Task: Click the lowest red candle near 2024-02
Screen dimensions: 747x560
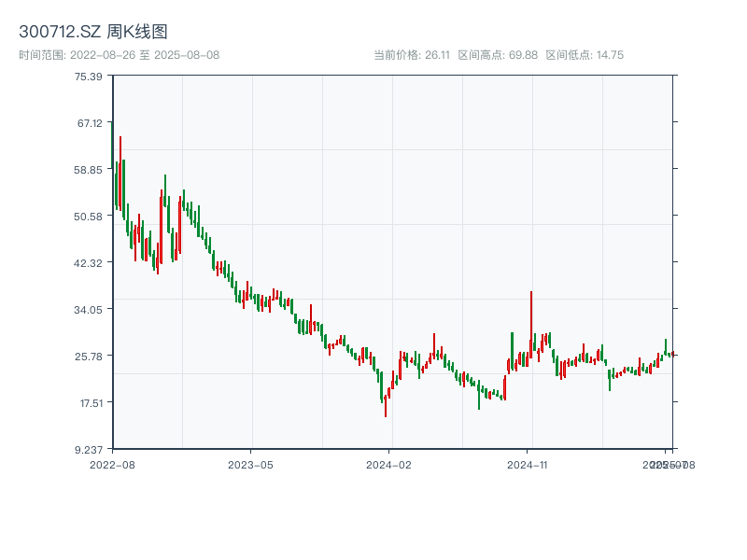Action: (386, 406)
